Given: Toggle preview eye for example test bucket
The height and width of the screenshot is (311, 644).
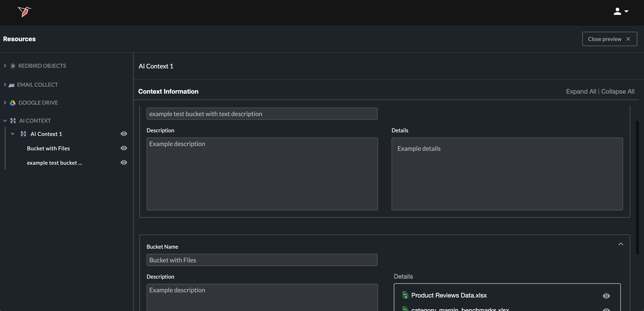Looking at the screenshot, I should 124,163.
